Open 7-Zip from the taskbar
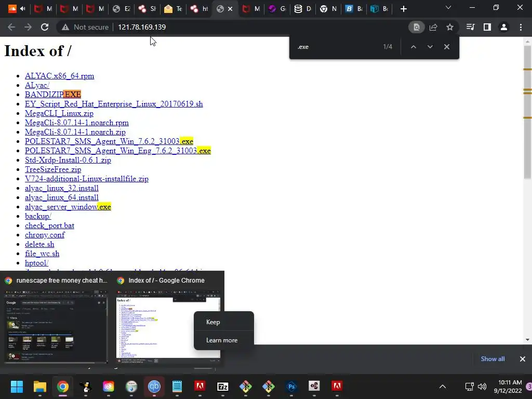The image size is (532, 399). (222, 386)
